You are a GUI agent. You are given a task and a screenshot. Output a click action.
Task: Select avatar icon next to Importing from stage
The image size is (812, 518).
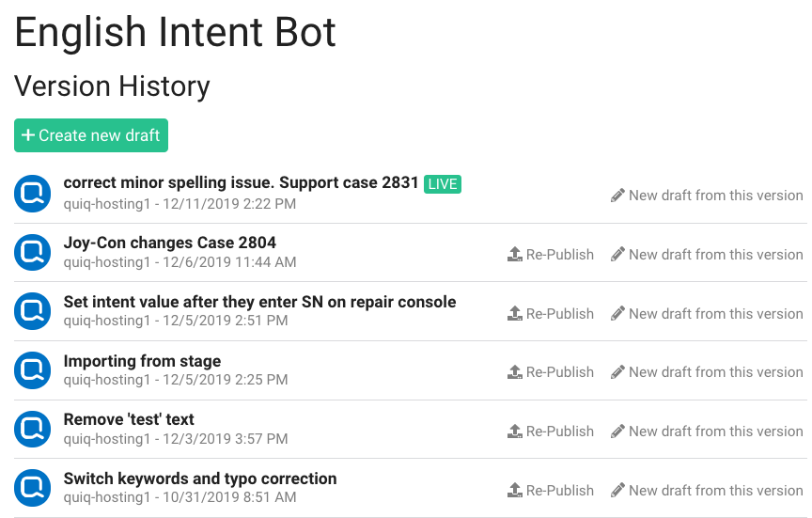click(33, 370)
